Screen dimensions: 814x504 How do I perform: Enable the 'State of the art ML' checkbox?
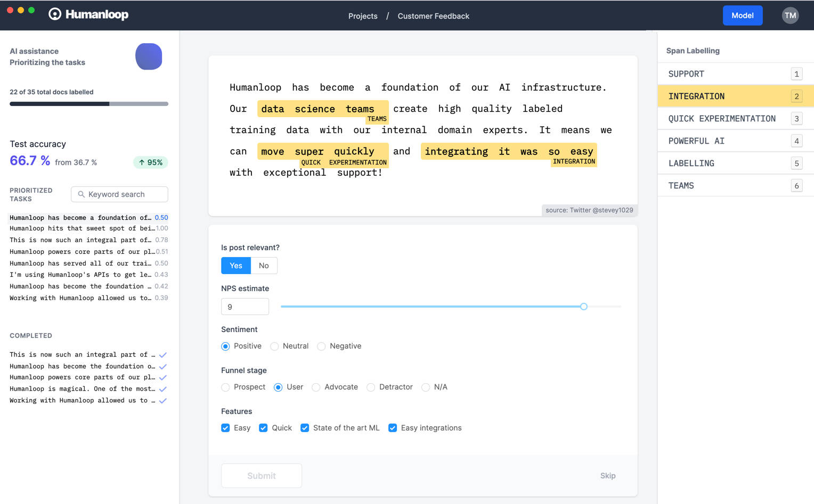(304, 427)
